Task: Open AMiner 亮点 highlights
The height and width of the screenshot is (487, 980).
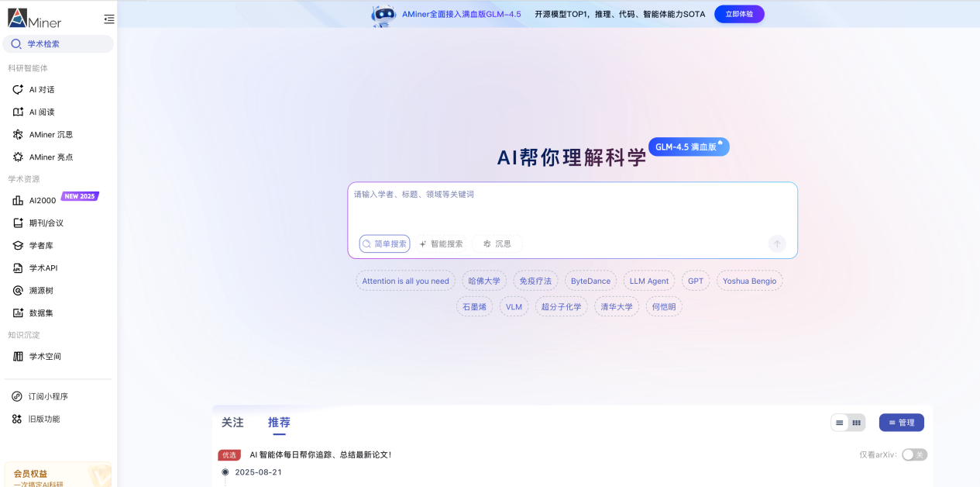Action: [50, 157]
